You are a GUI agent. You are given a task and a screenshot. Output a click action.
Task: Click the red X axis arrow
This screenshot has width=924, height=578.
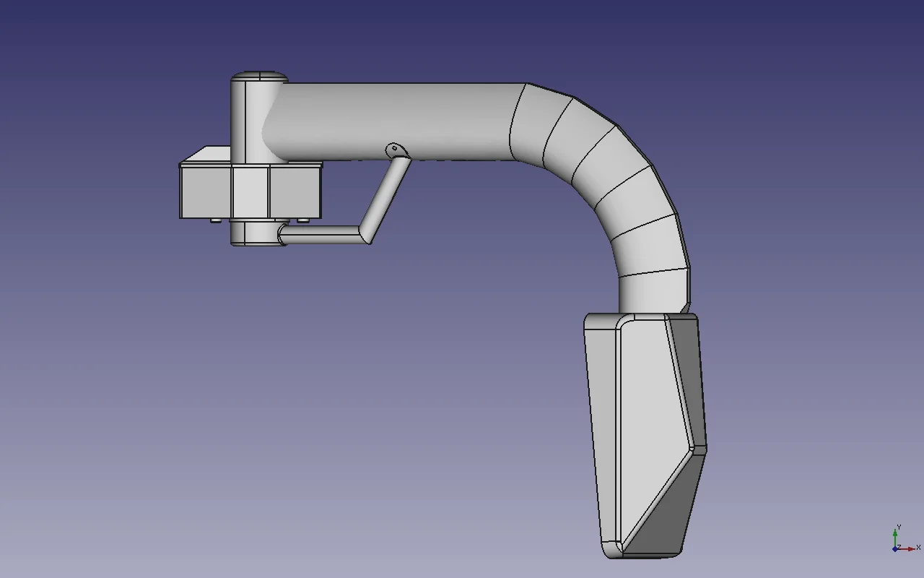tap(910, 548)
